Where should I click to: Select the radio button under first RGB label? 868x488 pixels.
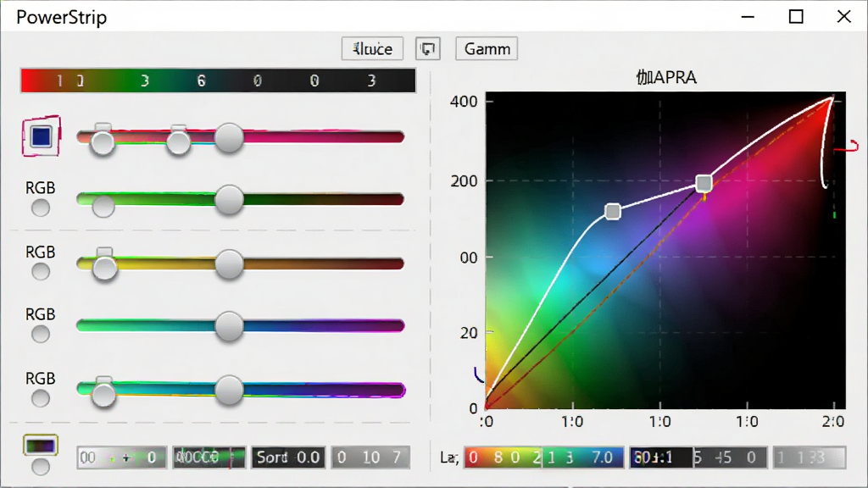click(41, 208)
